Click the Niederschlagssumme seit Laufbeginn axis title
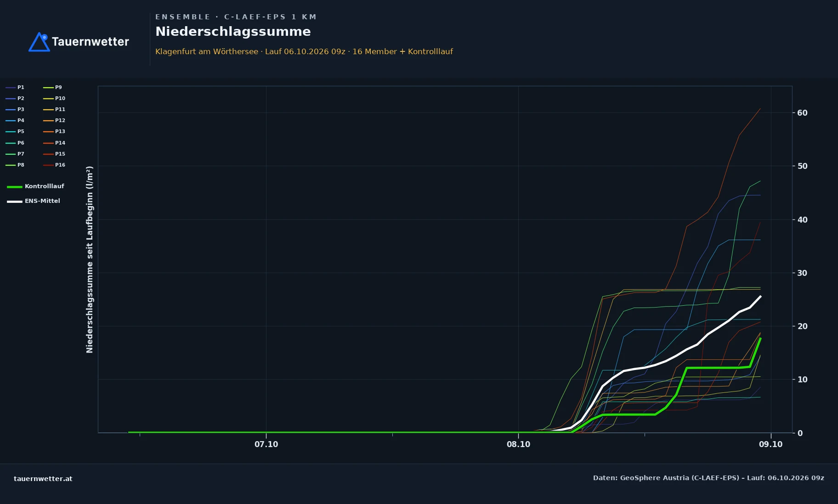Image resolution: width=838 pixels, height=504 pixels. tap(90, 259)
